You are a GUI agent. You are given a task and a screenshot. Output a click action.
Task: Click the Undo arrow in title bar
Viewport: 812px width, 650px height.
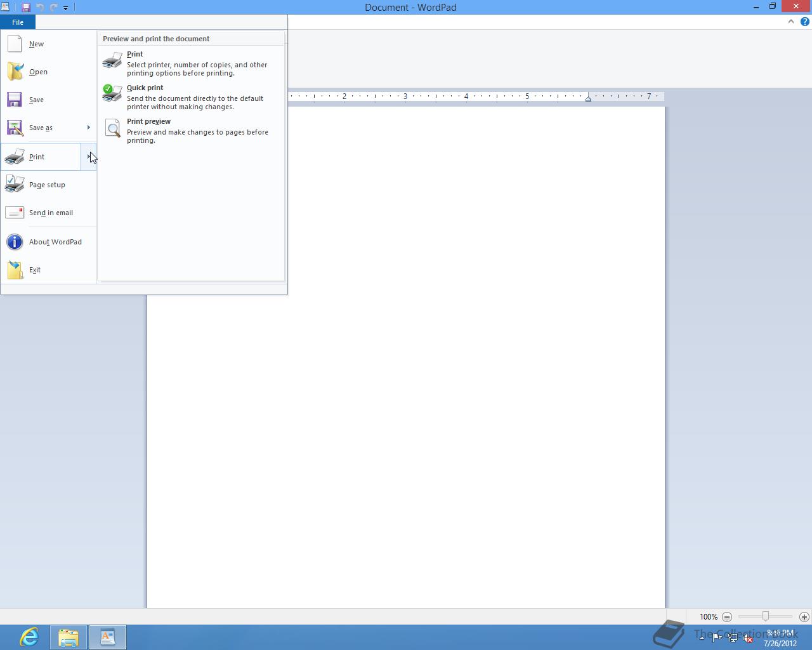pos(40,8)
